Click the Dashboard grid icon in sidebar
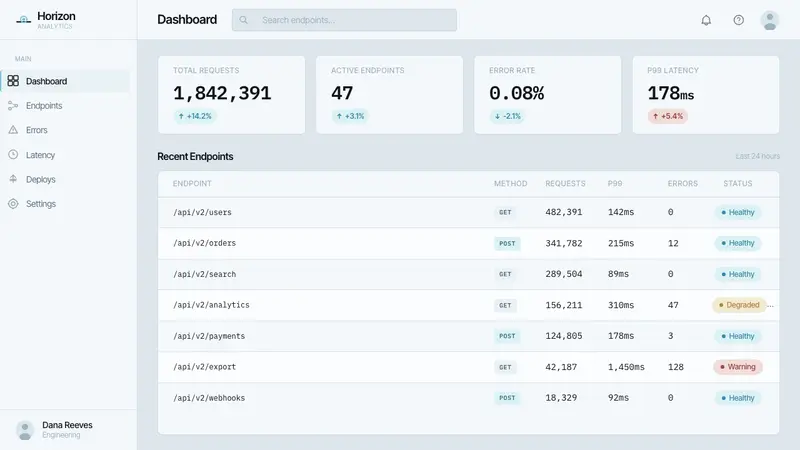Image resolution: width=800 pixels, height=450 pixels. click(x=13, y=81)
